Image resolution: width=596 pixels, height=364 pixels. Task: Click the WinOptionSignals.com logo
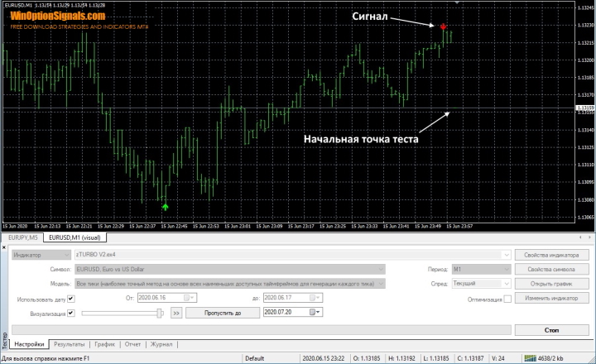pos(58,16)
